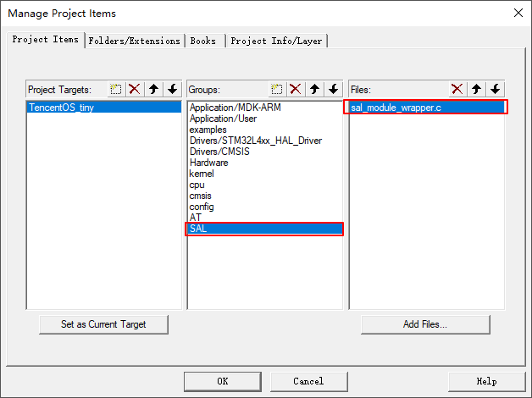The width and height of the screenshot is (532, 398).
Task: Switch to Project Items tab
Action: pos(46,40)
